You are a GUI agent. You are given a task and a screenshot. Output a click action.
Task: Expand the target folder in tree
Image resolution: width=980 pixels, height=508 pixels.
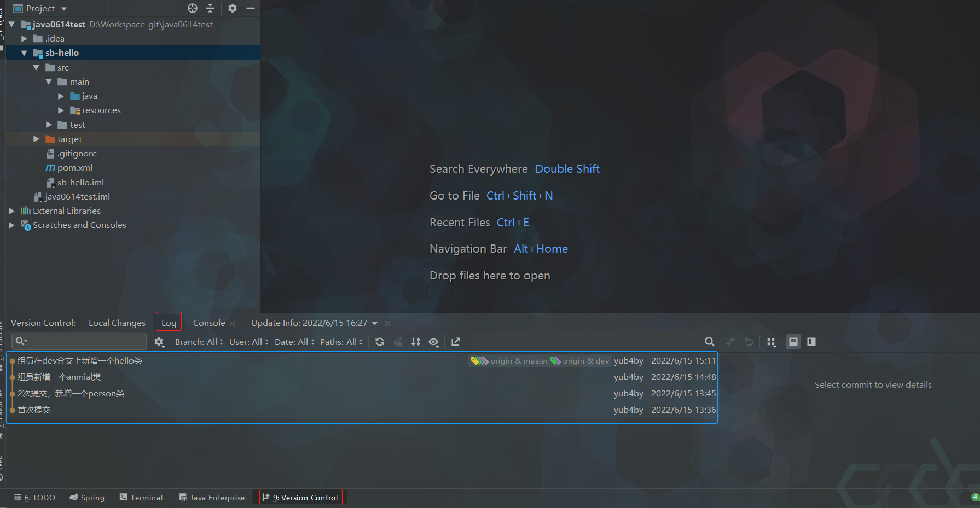pyautogui.click(x=37, y=139)
